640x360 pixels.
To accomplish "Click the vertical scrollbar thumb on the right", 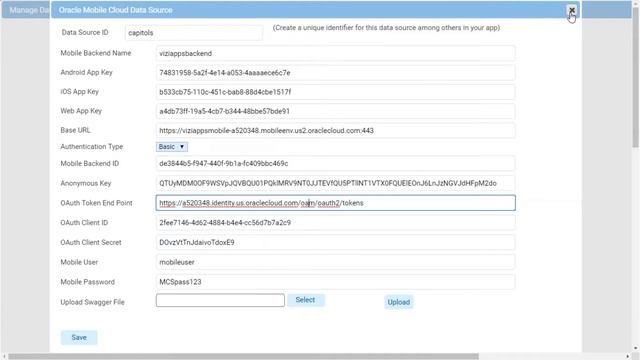I will tap(636, 78).
